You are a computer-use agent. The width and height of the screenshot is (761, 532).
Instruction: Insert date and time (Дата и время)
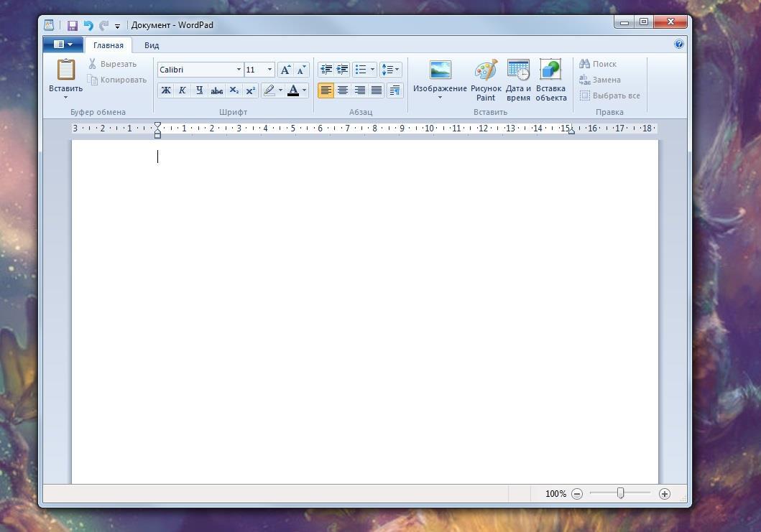[518, 80]
